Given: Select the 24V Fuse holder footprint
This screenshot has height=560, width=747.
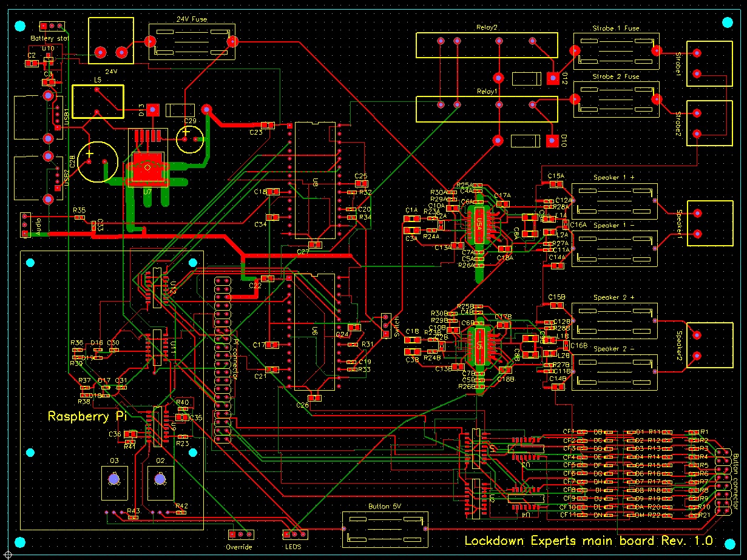Looking at the screenshot, I should tap(191, 42).
